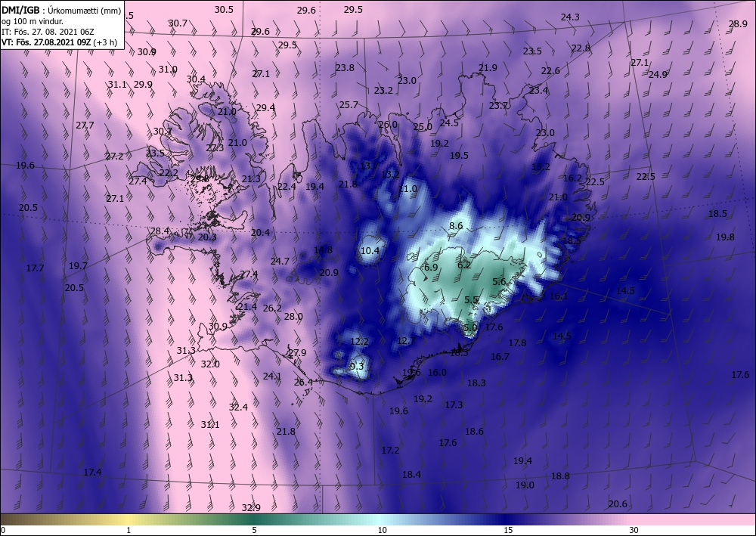Click the 'og 100 m vindur.' legend line
756x536 pixels.
point(33,21)
